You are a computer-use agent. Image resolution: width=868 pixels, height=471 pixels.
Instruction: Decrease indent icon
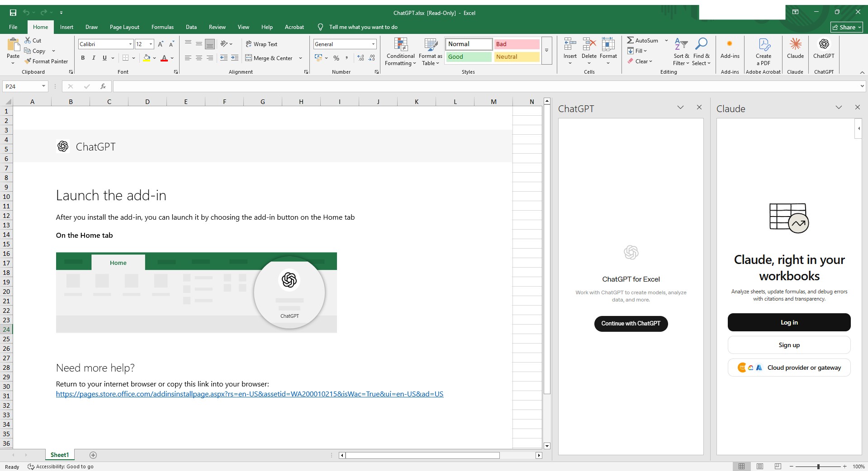[224, 58]
